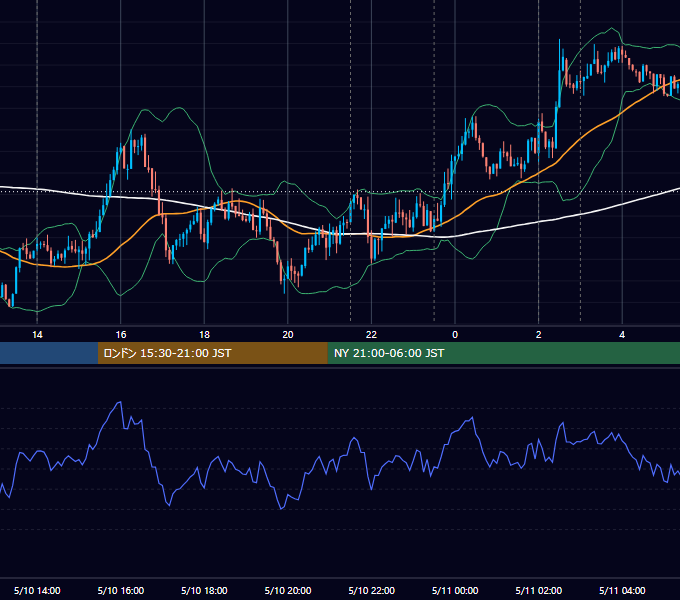Click the 5/11 04:00 date label

coord(622,590)
